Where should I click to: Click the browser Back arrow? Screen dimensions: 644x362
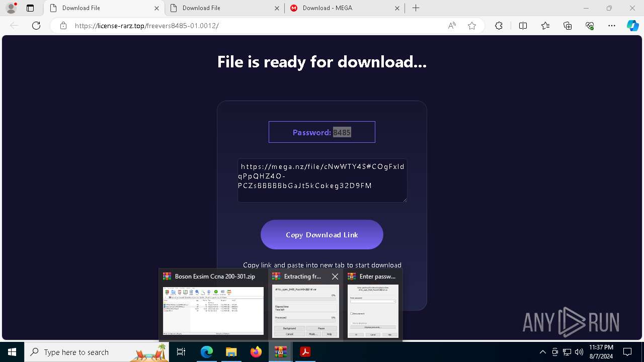14,26
